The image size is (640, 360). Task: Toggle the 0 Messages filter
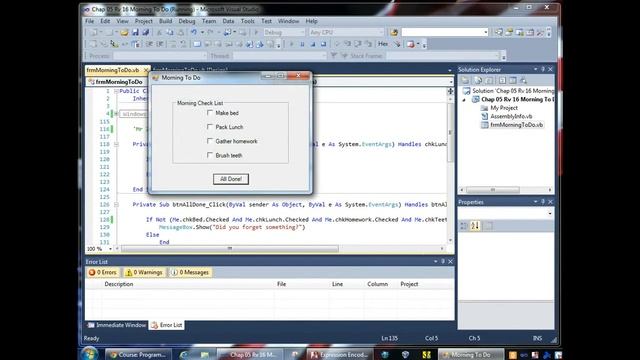190,272
